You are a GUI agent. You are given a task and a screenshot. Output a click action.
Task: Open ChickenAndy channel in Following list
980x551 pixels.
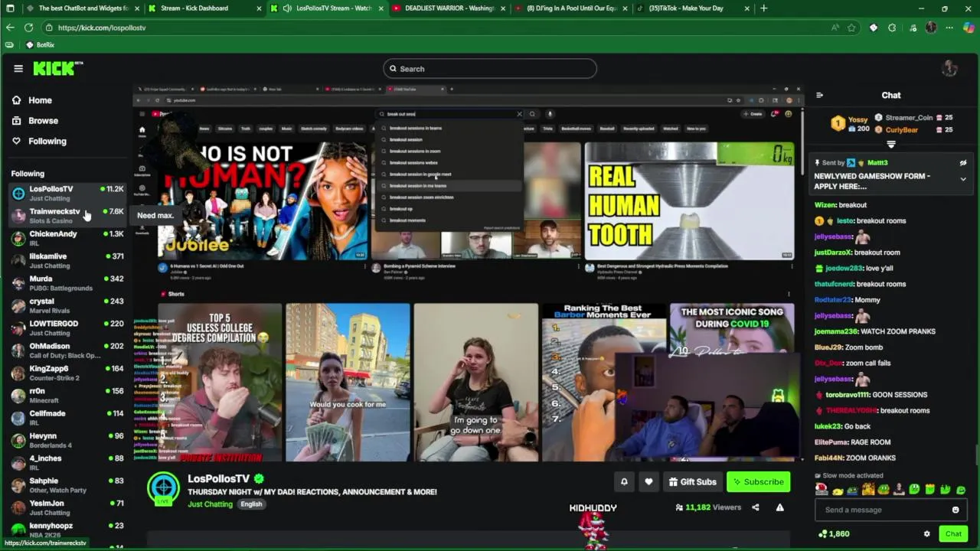(67, 238)
